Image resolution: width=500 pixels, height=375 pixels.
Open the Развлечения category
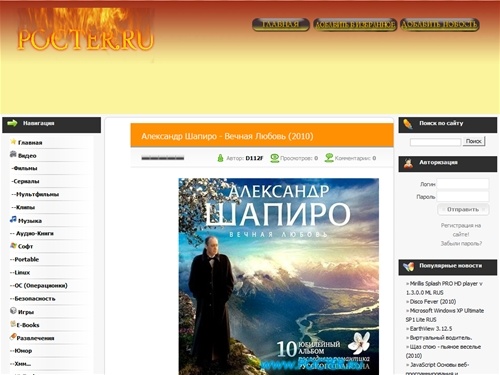35,338
